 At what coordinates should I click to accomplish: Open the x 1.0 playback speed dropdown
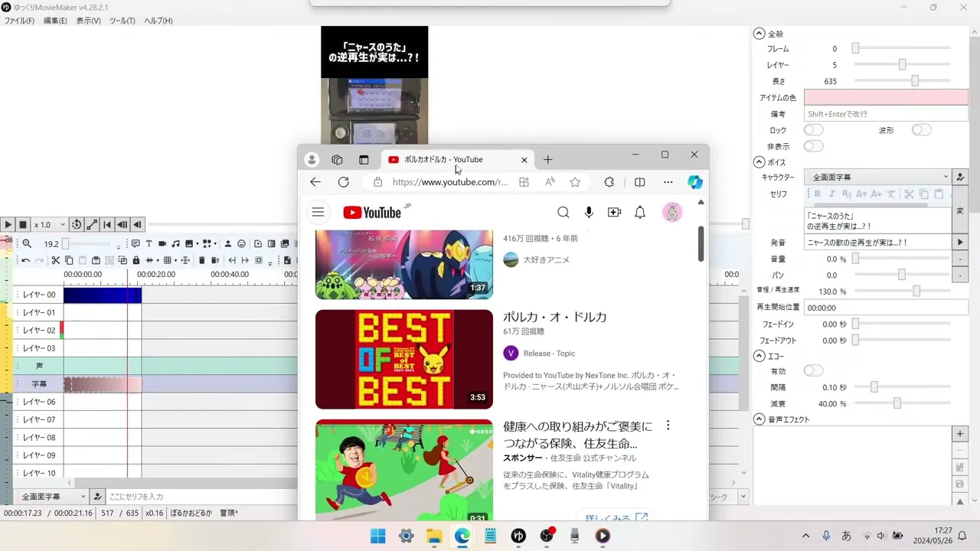tap(49, 225)
